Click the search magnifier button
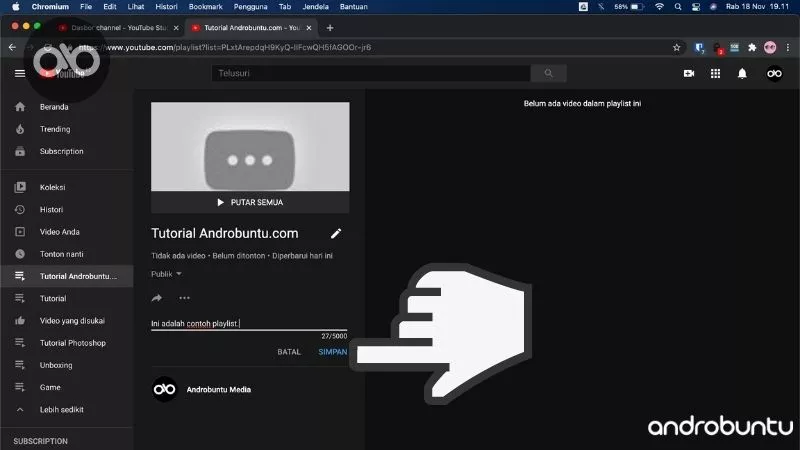 [548, 73]
